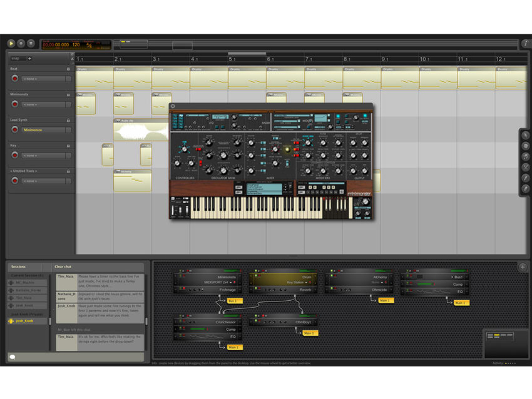Viewport: 532px width, 399px height.
Task: Open the Beat track instrument dropdown
Action: (x=46, y=79)
